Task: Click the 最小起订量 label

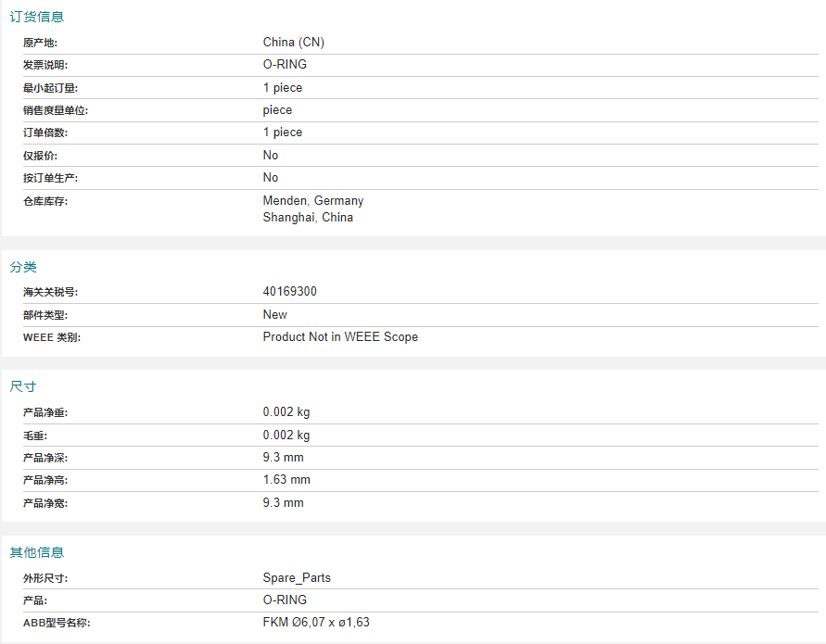Action: [x=50, y=88]
